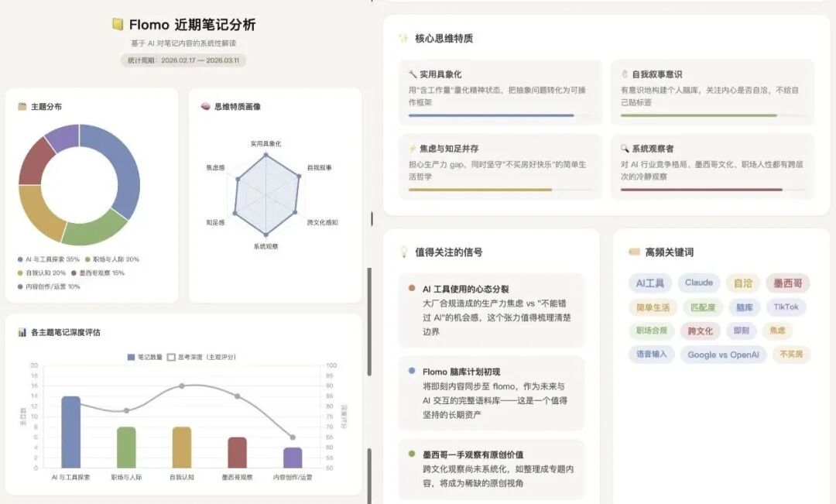Select the 匹配度 keyword tag
Screen dimensions: 836x504
[x=703, y=307]
